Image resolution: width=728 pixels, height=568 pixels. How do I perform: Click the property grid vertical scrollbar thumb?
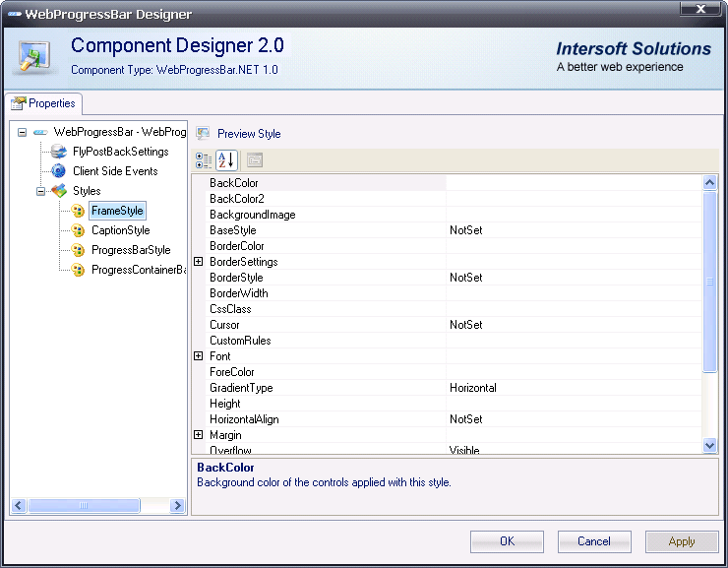tap(709, 282)
